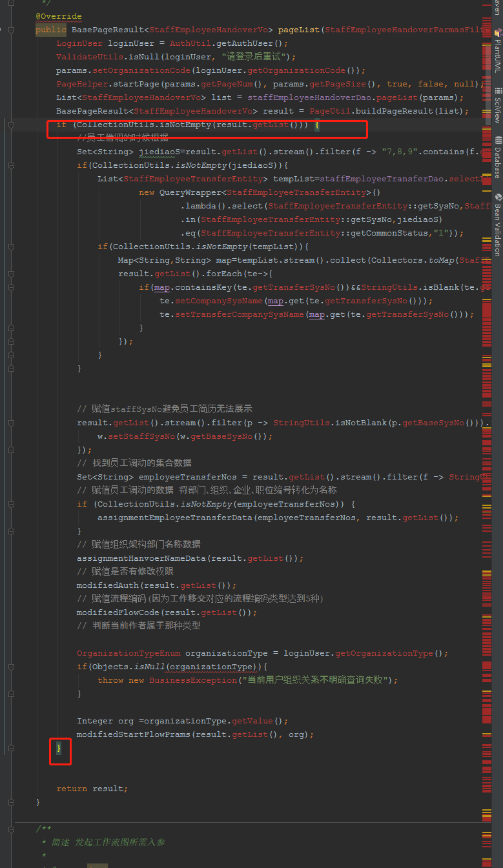This screenshot has height=868, width=503.
Task: Open the Bean Validation tool window tab
Action: pyautogui.click(x=498, y=225)
